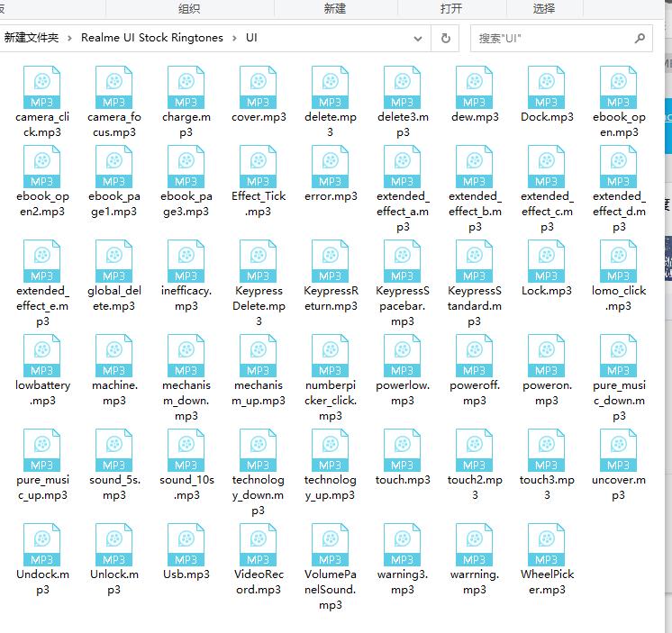Select WheelPicker.mp3 file icon

click(546, 545)
